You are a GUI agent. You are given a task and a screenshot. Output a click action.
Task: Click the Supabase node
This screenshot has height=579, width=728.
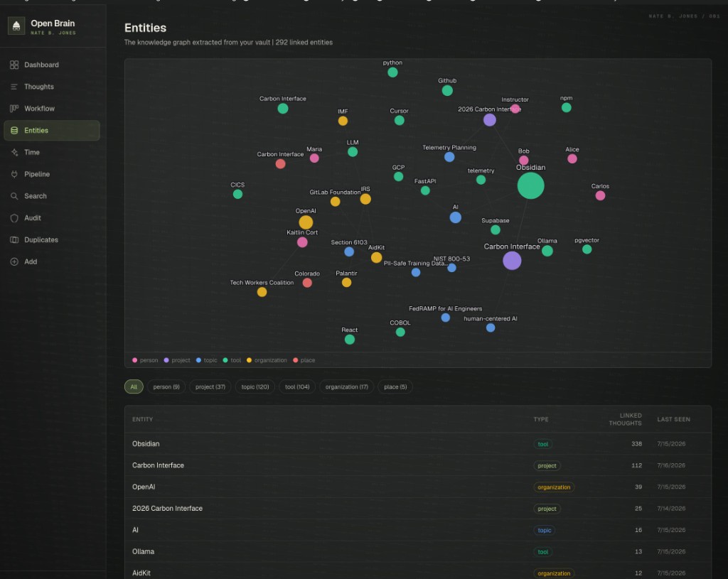pos(496,229)
